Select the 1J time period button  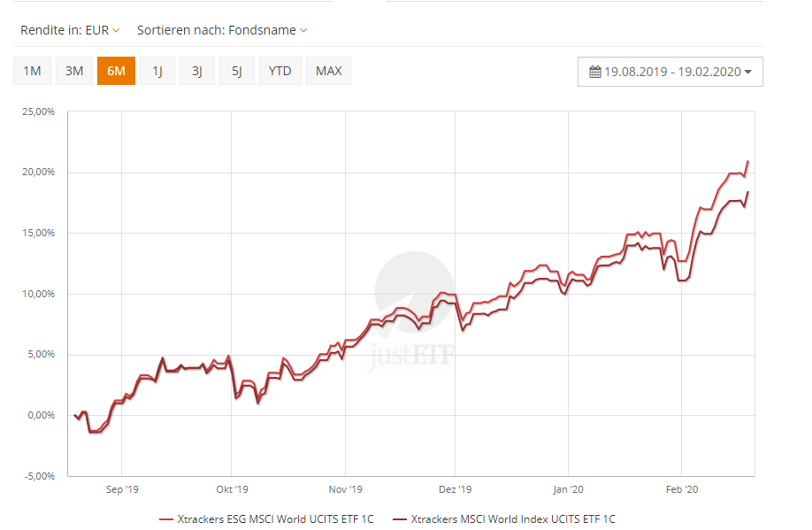(157, 71)
